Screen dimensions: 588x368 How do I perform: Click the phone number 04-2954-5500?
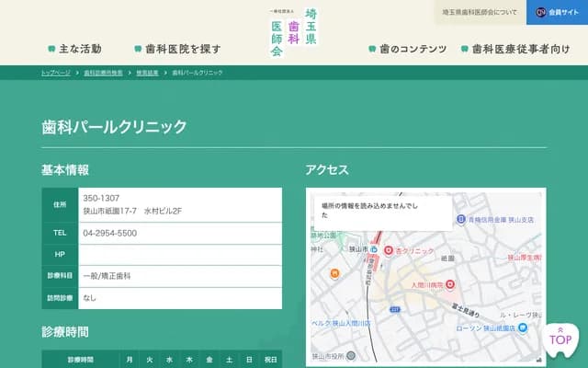point(110,233)
